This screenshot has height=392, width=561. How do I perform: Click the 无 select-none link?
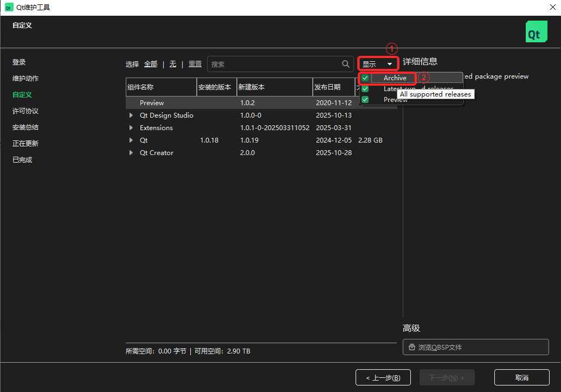coord(173,64)
